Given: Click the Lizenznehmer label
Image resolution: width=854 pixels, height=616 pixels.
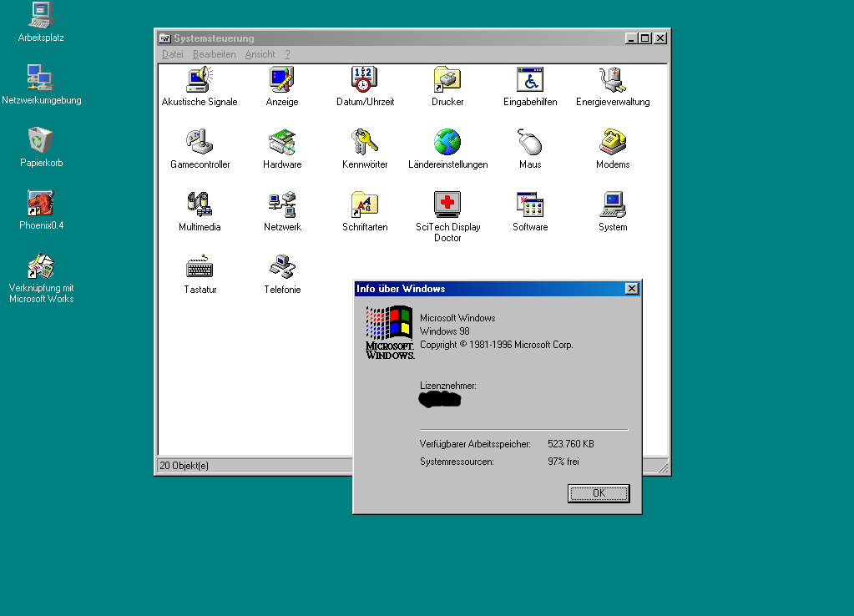Looking at the screenshot, I should [447, 386].
